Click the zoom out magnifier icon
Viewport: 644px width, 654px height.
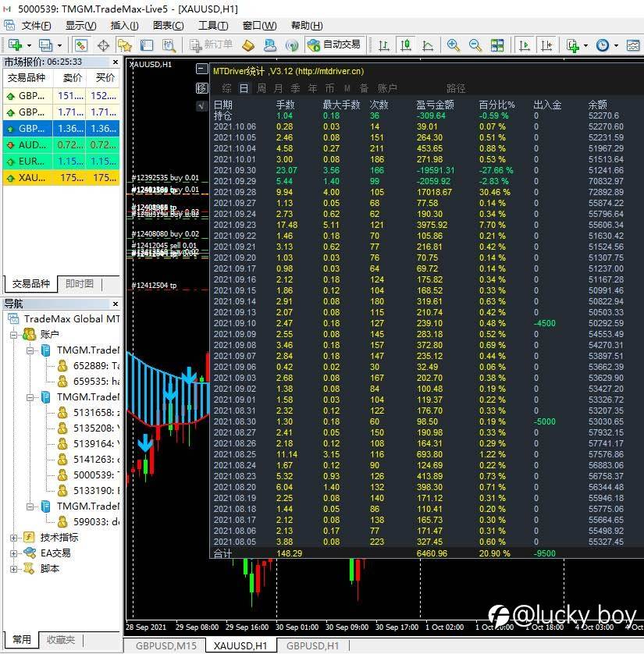click(x=475, y=45)
